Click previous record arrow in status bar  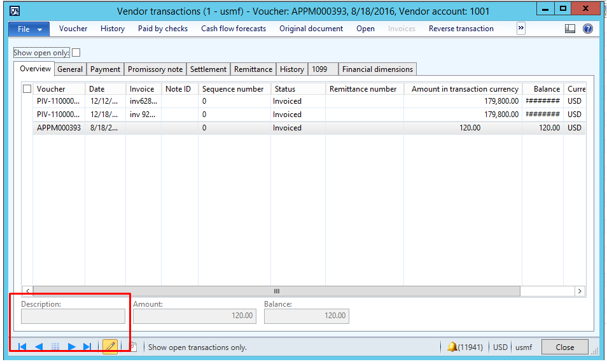click(39, 347)
